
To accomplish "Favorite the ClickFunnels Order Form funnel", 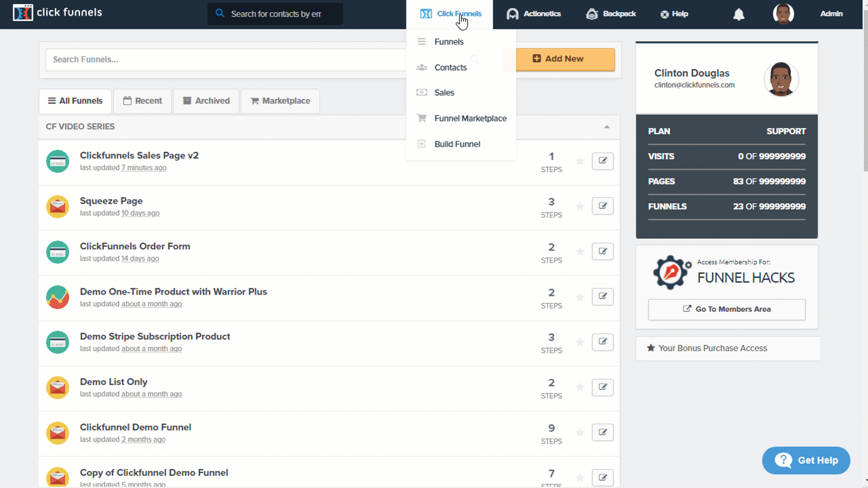I will pyautogui.click(x=580, y=252).
